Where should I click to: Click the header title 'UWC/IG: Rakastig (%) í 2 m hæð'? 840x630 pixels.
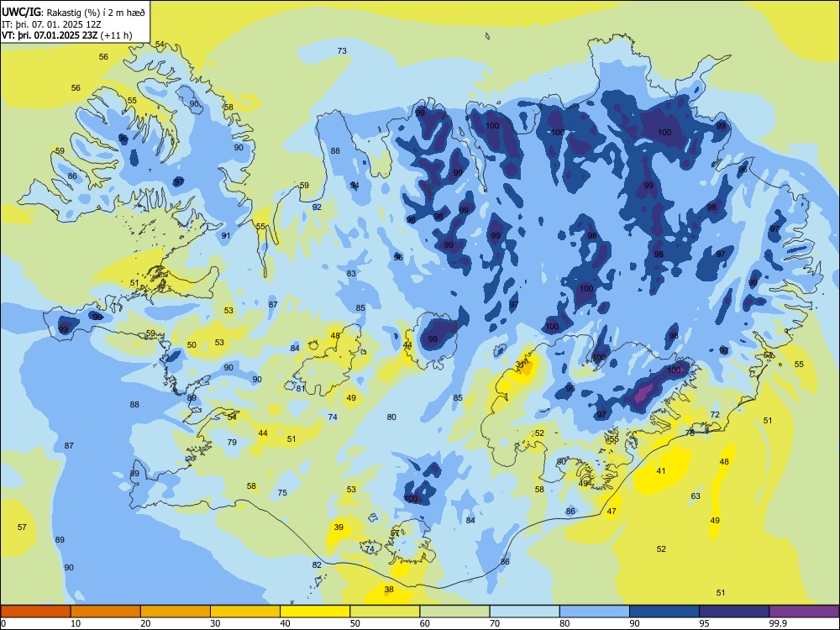(73, 11)
